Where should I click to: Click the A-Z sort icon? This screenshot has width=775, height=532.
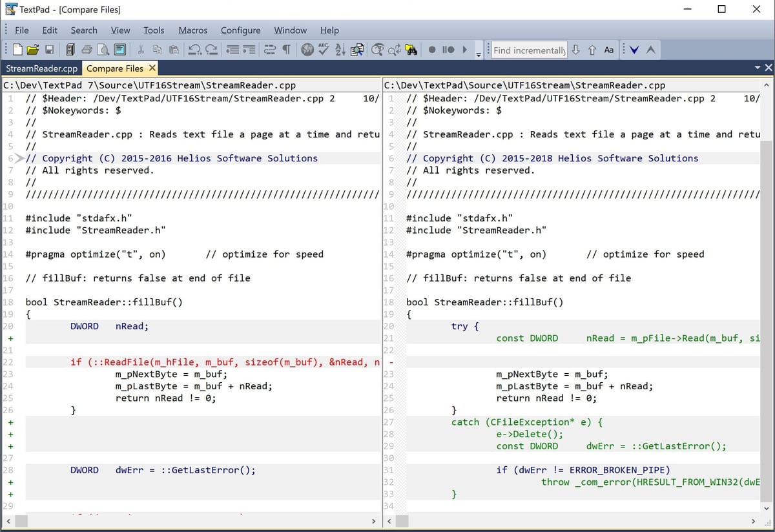[x=340, y=50]
